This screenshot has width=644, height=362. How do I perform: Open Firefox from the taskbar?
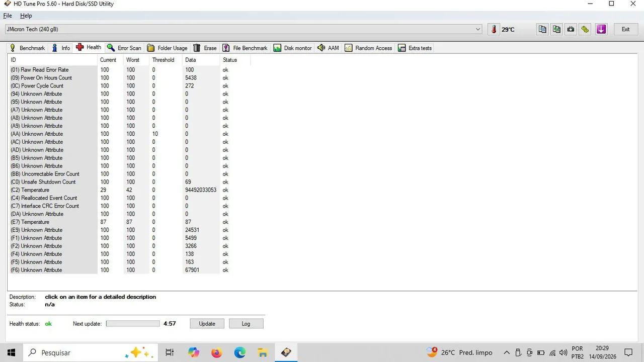[216, 352]
